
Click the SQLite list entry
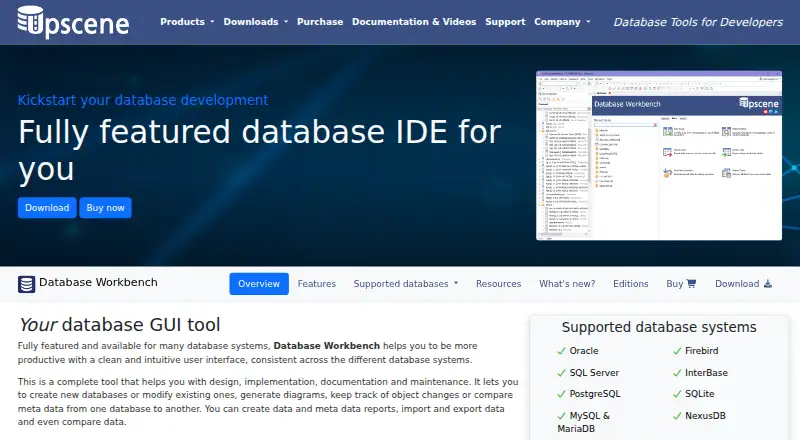point(699,394)
